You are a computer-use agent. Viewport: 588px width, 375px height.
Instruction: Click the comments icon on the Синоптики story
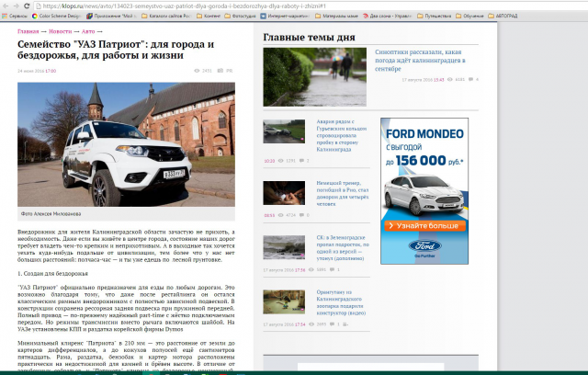pyautogui.click(x=470, y=79)
